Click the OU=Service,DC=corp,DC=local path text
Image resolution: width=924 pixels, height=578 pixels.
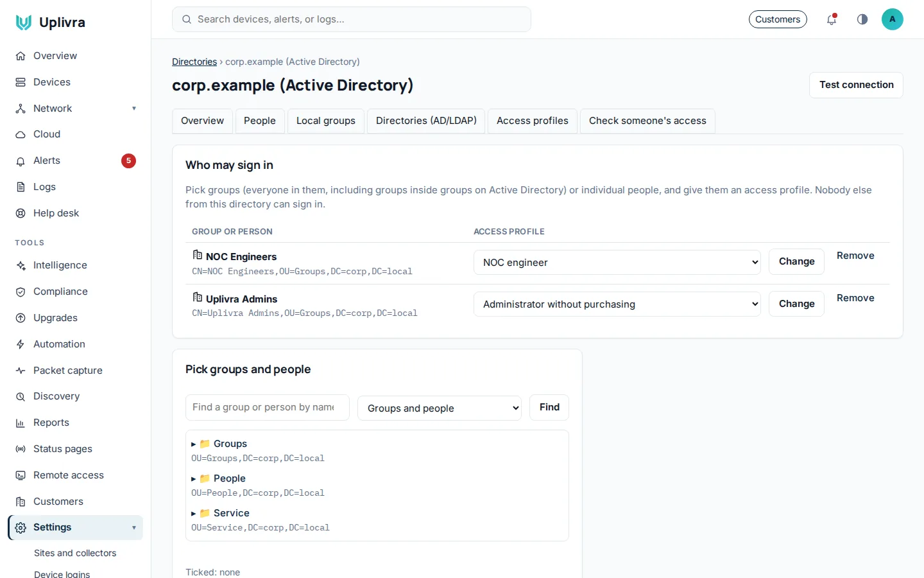click(x=261, y=528)
